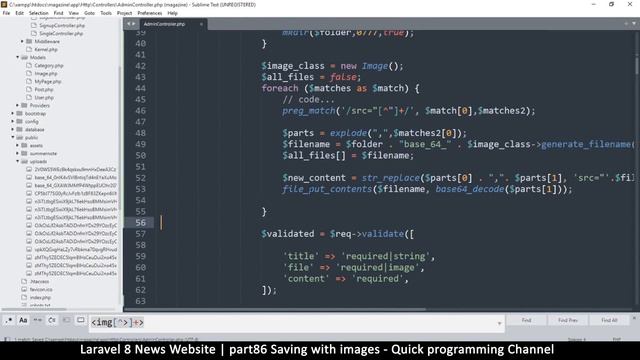Open the find history dropdown arrow
Viewport: 640px width, 360px height.
499,323
